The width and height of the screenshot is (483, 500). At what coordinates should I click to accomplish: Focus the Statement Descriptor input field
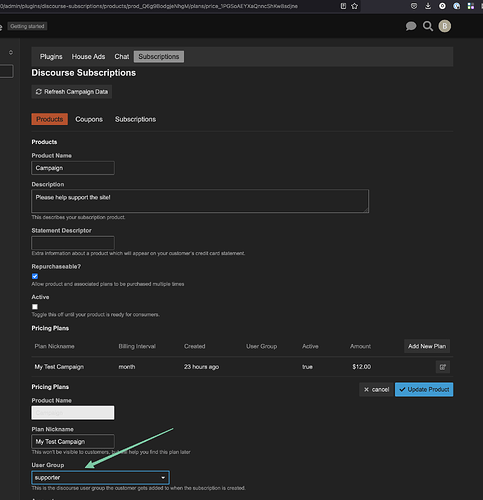[x=73, y=243]
